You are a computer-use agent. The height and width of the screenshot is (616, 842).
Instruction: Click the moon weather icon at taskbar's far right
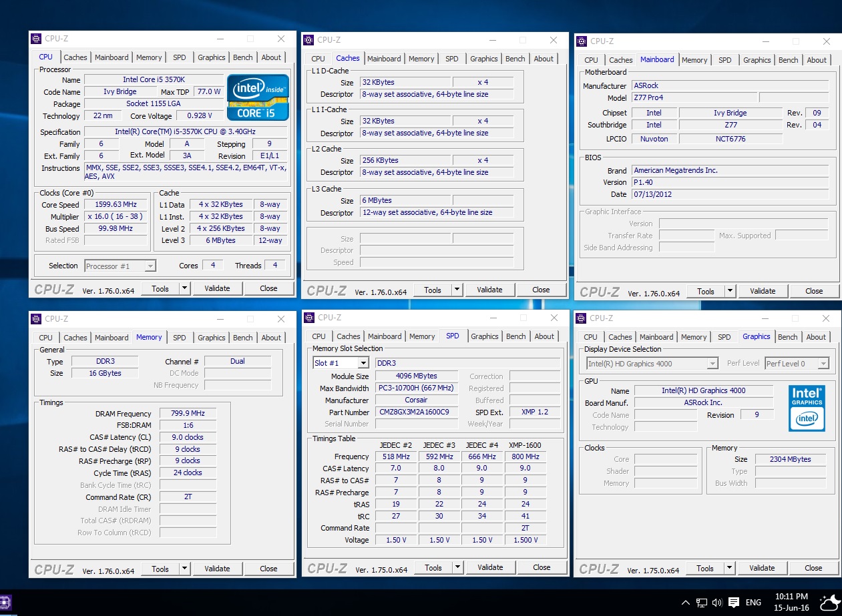click(x=829, y=603)
